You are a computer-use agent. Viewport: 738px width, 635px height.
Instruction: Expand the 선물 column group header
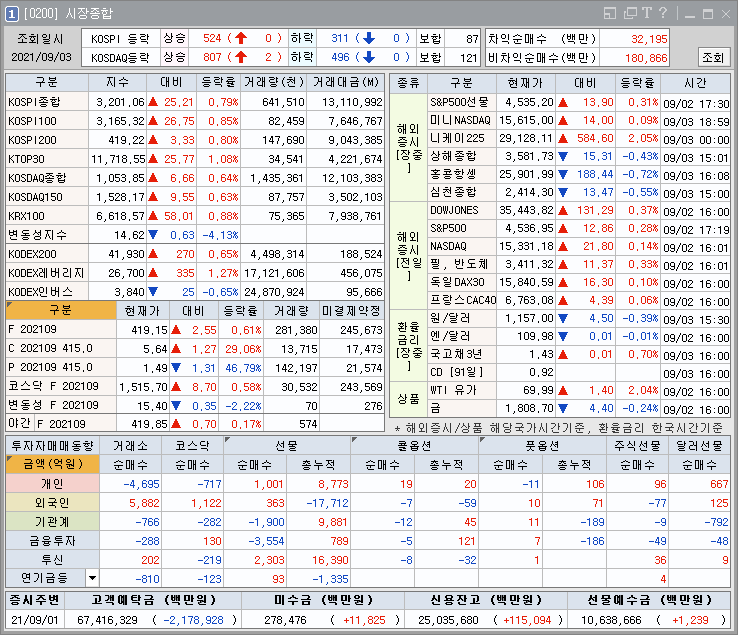(x=285, y=444)
